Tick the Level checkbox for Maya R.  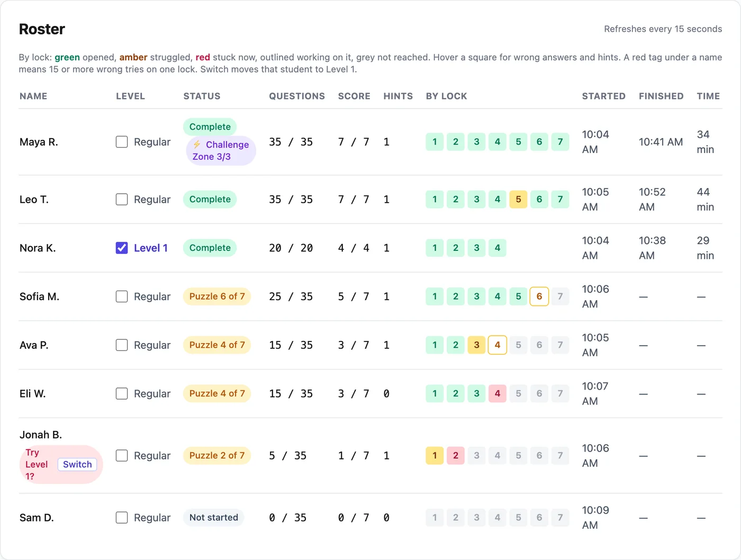coord(122,142)
